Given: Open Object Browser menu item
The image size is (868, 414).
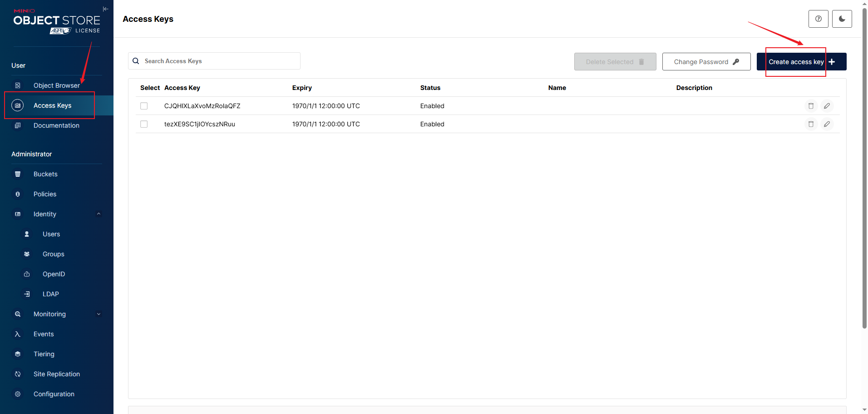Looking at the screenshot, I should coord(57,85).
